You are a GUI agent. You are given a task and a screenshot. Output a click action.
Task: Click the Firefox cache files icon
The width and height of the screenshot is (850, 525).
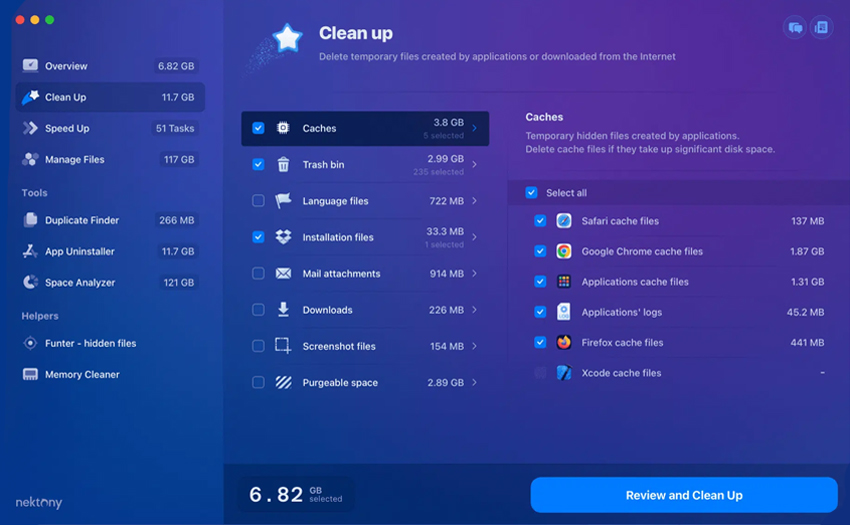[x=564, y=342]
